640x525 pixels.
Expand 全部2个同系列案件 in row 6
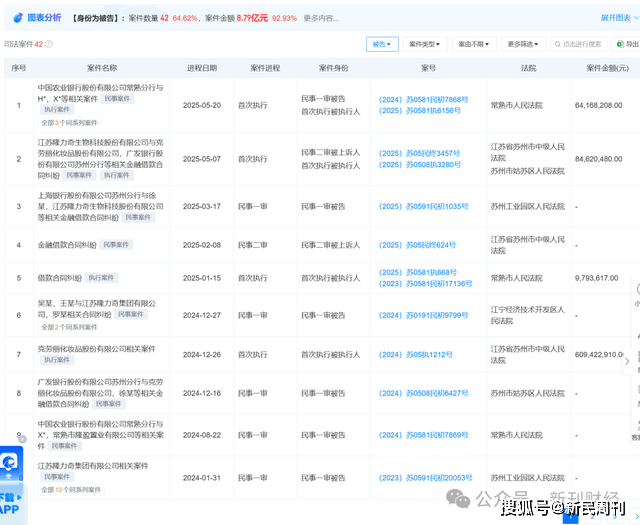click(x=69, y=327)
